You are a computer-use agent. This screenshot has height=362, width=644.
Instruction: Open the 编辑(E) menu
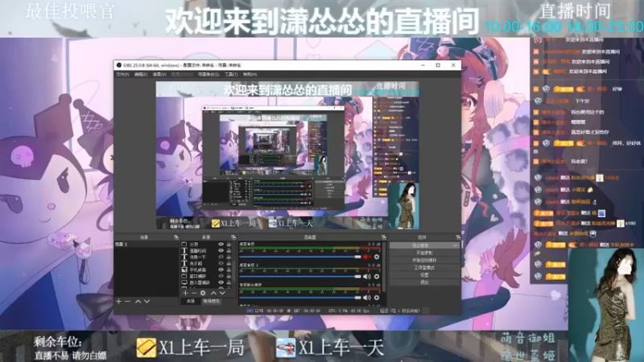[140, 74]
